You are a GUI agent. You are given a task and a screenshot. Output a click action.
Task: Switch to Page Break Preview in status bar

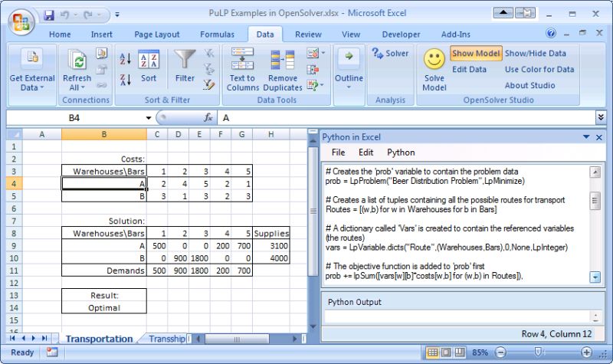click(459, 353)
